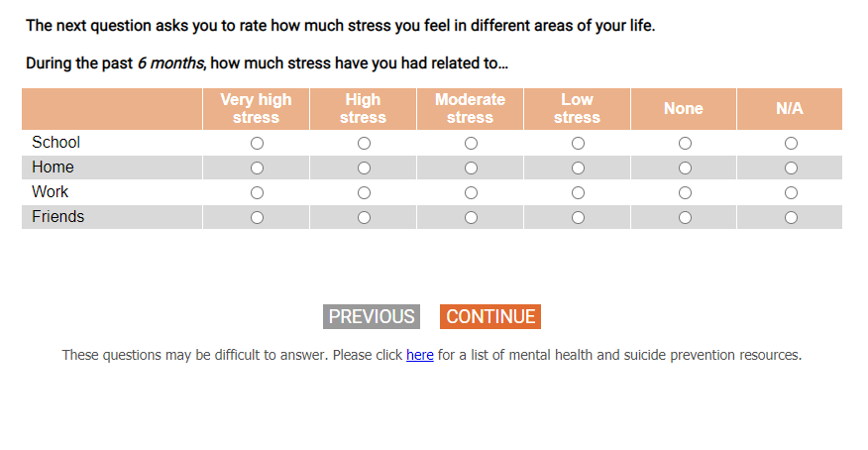Go back with the PREVIOUS button
The height and width of the screenshot is (450, 868).
point(372,317)
